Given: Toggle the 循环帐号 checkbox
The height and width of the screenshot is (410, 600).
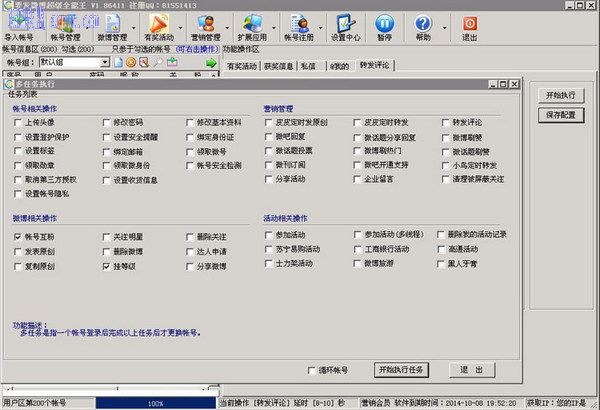Looking at the screenshot, I should point(312,370).
